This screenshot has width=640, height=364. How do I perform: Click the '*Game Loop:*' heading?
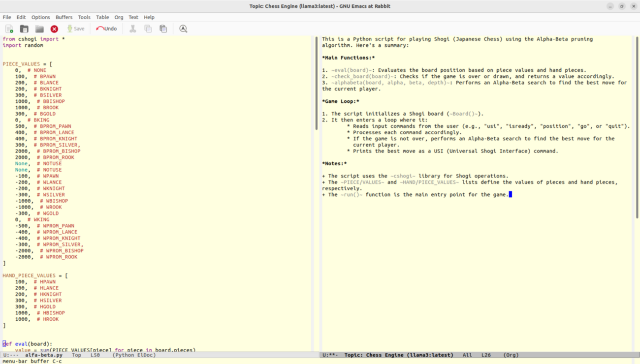point(340,101)
